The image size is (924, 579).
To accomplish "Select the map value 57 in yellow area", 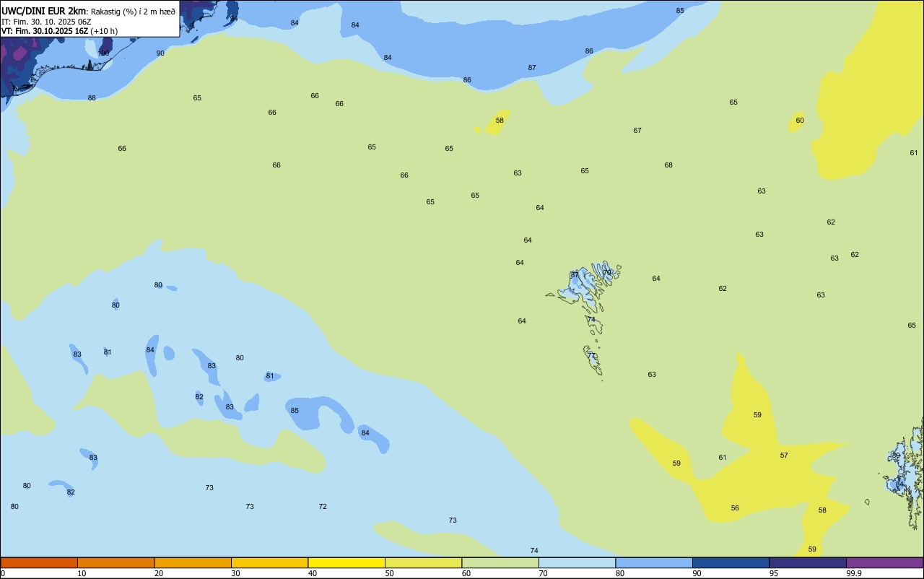I will pos(784,456).
